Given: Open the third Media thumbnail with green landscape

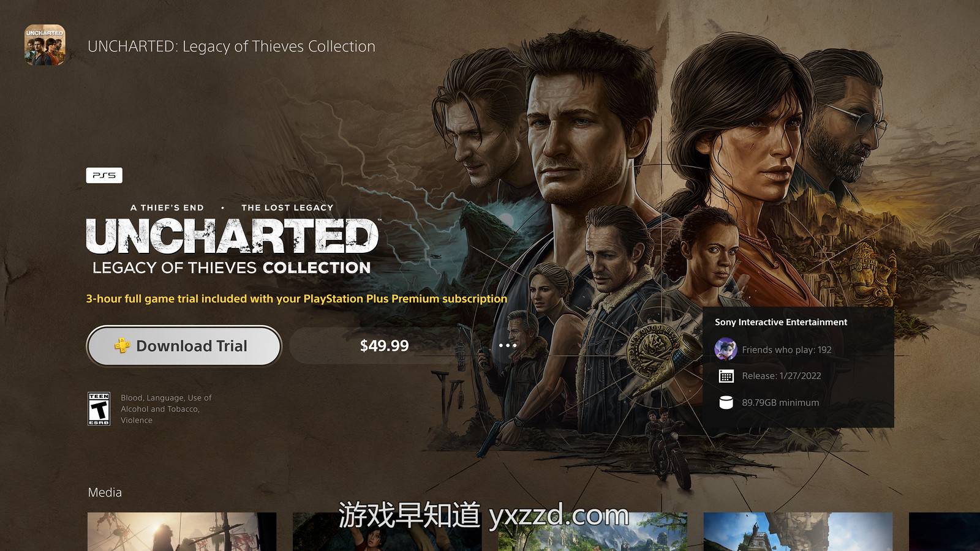Looking at the screenshot, I should (592, 531).
